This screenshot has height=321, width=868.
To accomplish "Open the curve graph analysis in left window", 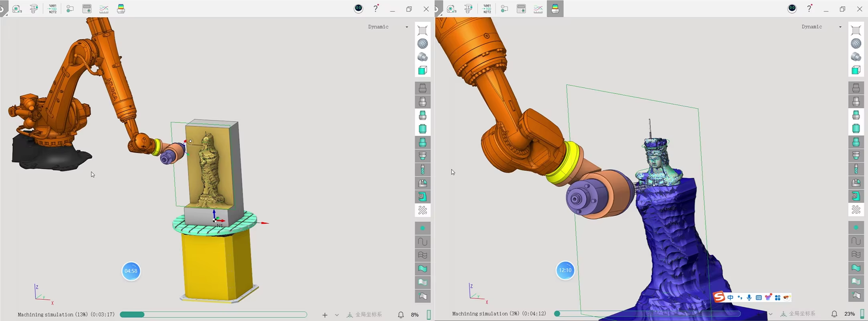I will coord(104,9).
